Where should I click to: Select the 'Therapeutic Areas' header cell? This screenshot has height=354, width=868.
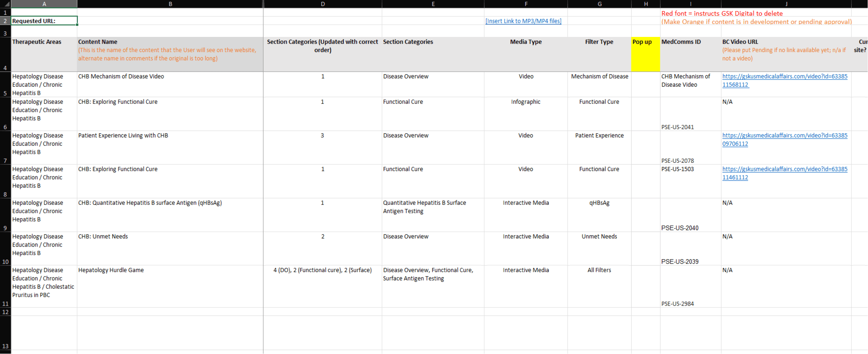tap(44, 54)
